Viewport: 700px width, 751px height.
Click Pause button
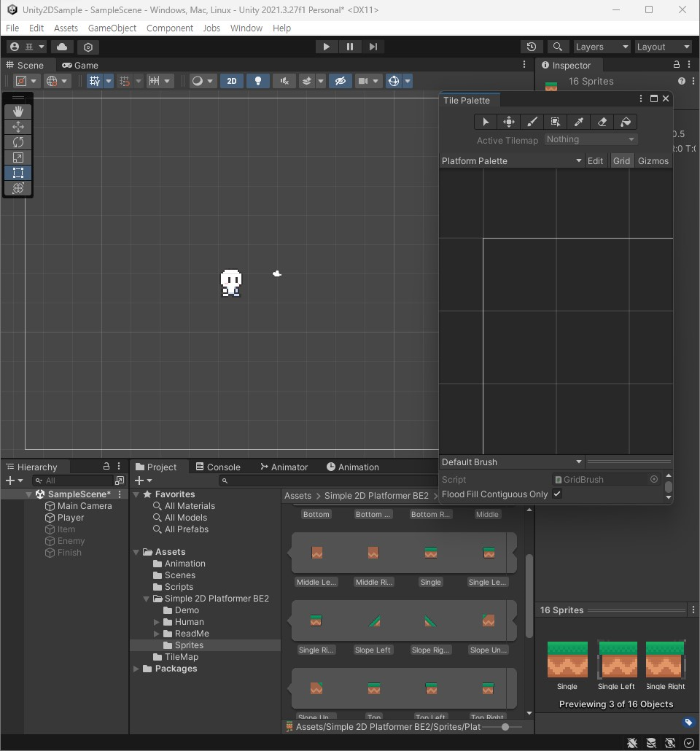point(350,47)
